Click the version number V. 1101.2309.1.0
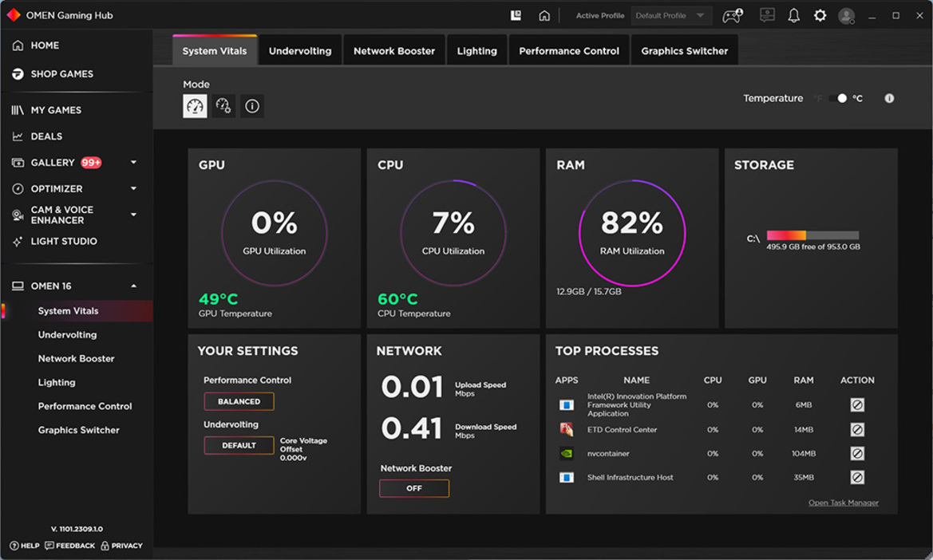The image size is (933, 560). click(77, 529)
